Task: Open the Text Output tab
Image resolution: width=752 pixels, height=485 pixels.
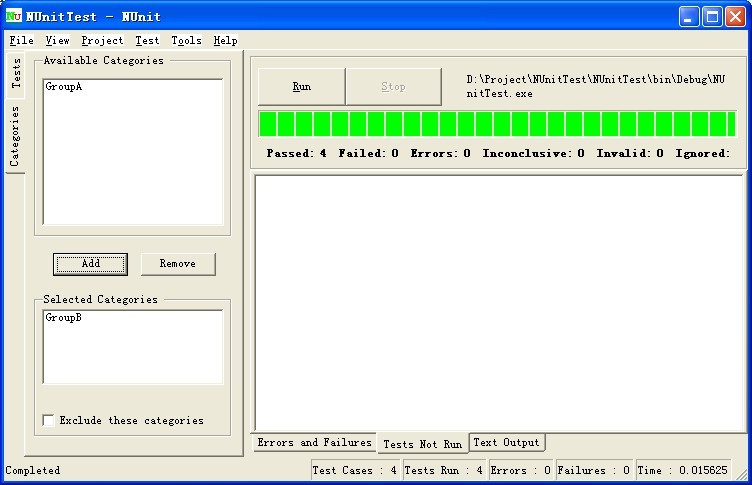Action: pyautogui.click(x=506, y=442)
